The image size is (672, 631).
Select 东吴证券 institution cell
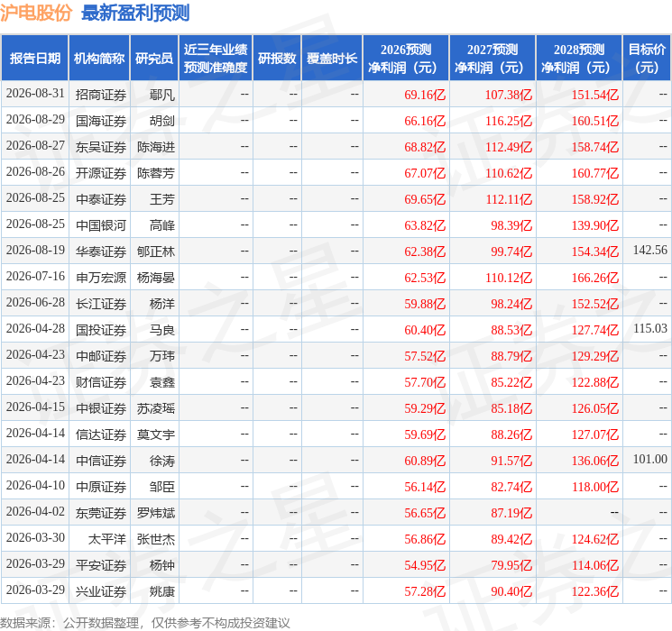[101, 147]
